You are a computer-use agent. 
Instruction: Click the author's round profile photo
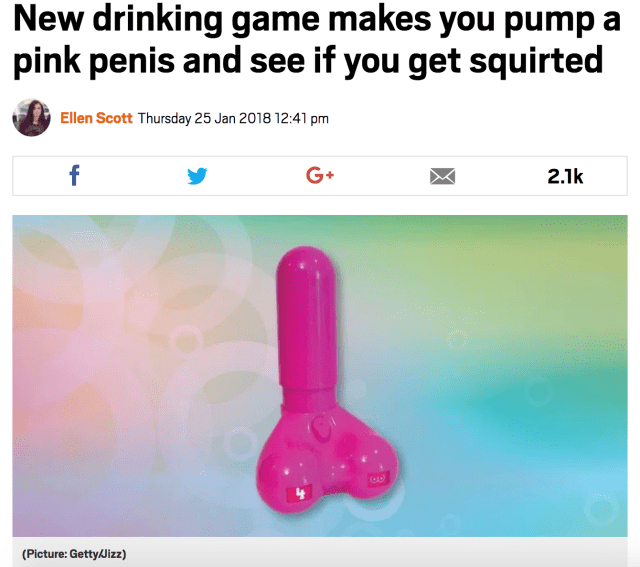coord(31,118)
